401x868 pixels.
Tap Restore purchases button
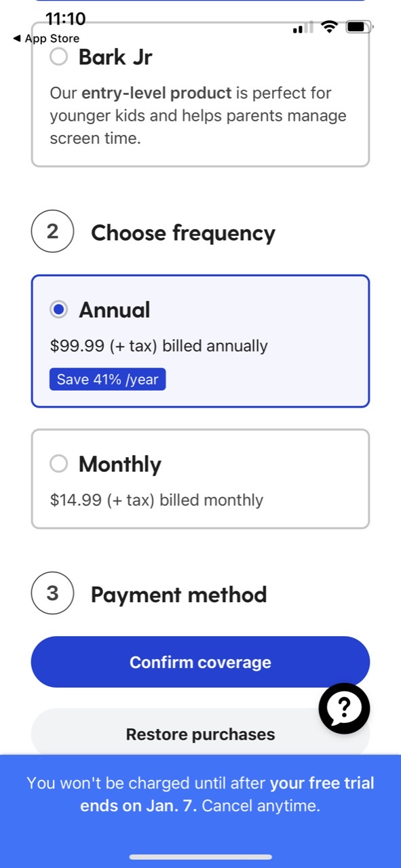pos(200,734)
